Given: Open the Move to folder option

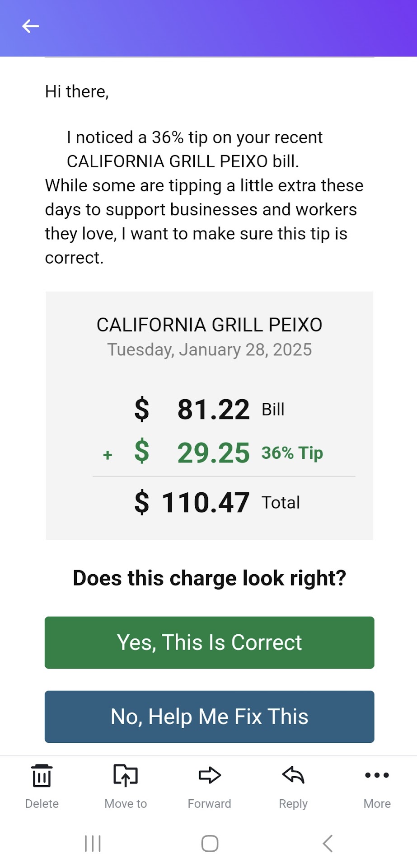Looking at the screenshot, I should (x=126, y=776).
